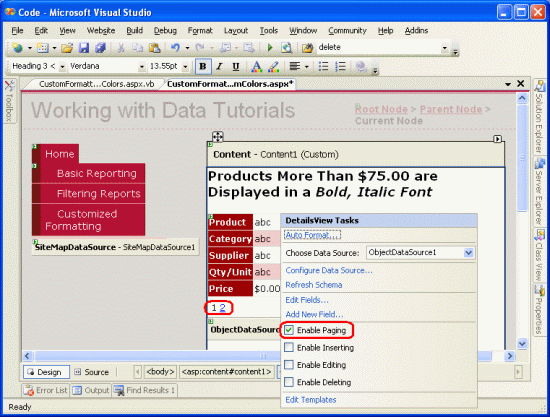550x417 pixels.
Task: Click the Undo arrow icon
Action: point(175,47)
